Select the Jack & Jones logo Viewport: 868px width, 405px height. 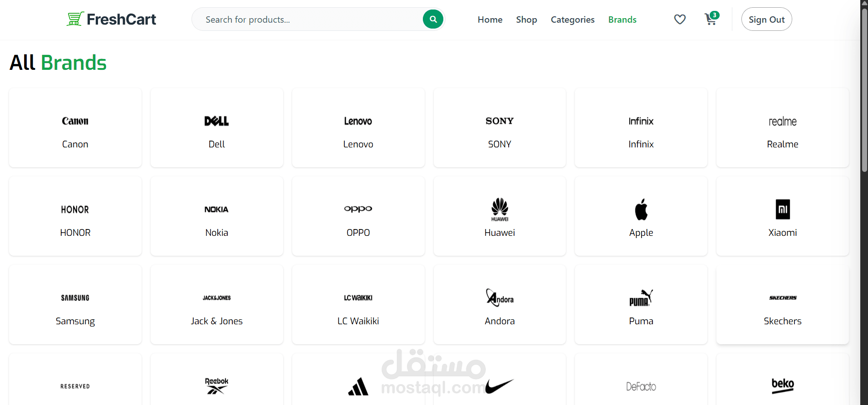217,298
